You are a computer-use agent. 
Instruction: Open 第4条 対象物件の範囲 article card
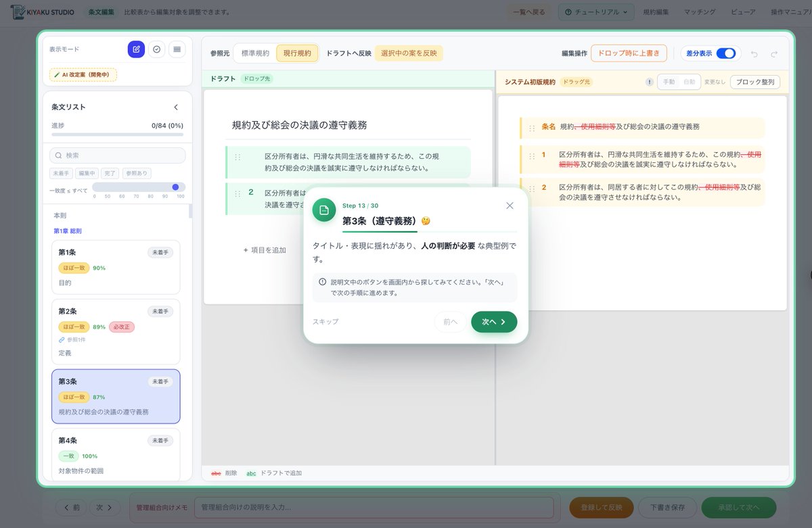pos(116,454)
